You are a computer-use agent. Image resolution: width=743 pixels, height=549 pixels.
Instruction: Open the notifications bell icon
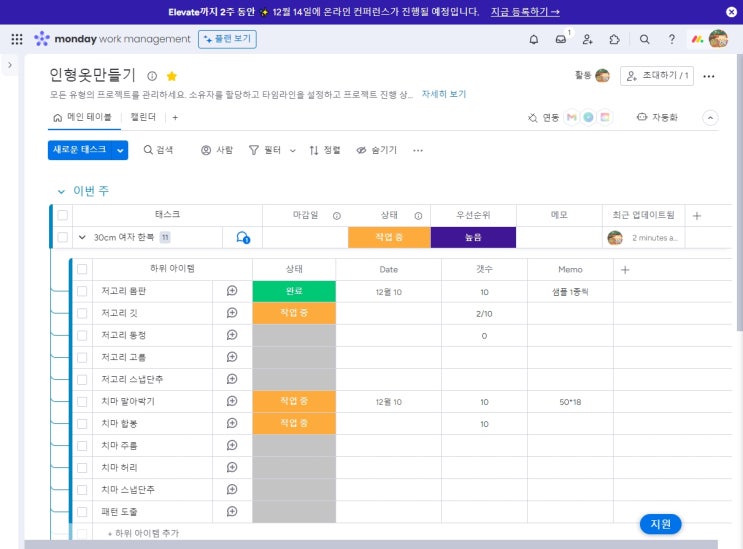pyautogui.click(x=533, y=39)
